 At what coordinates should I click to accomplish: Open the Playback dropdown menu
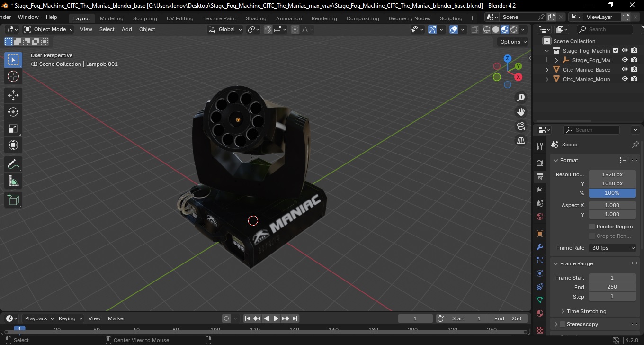[x=39, y=318]
